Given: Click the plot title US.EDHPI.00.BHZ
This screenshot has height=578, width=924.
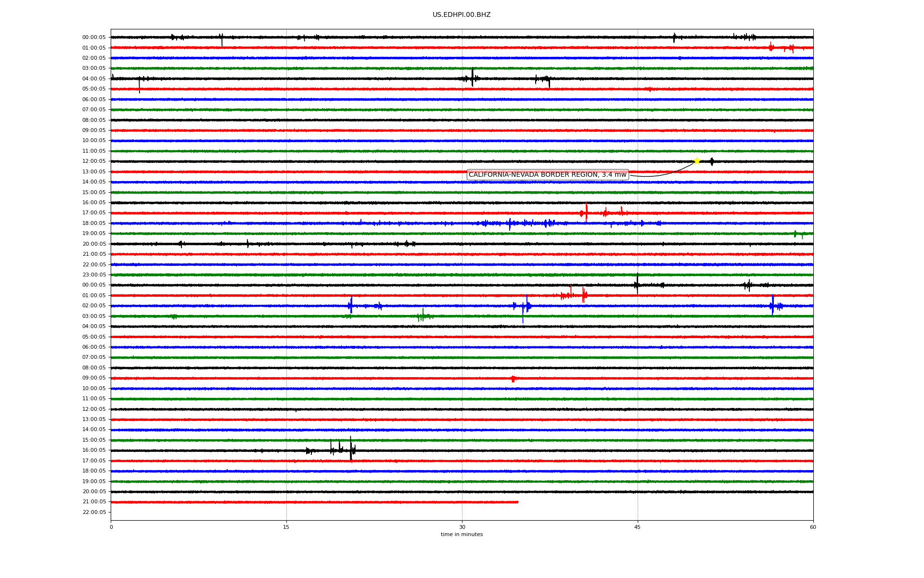Looking at the screenshot, I should [462, 15].
